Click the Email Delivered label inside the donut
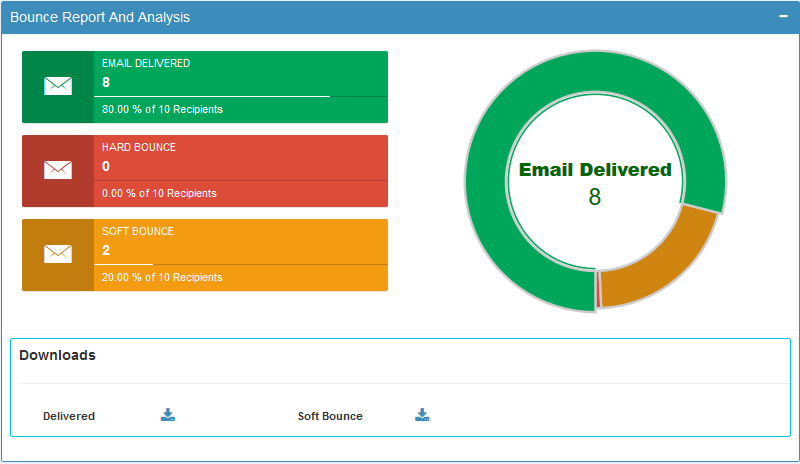Viewport: 800px width, 464px height. [595, 170]
